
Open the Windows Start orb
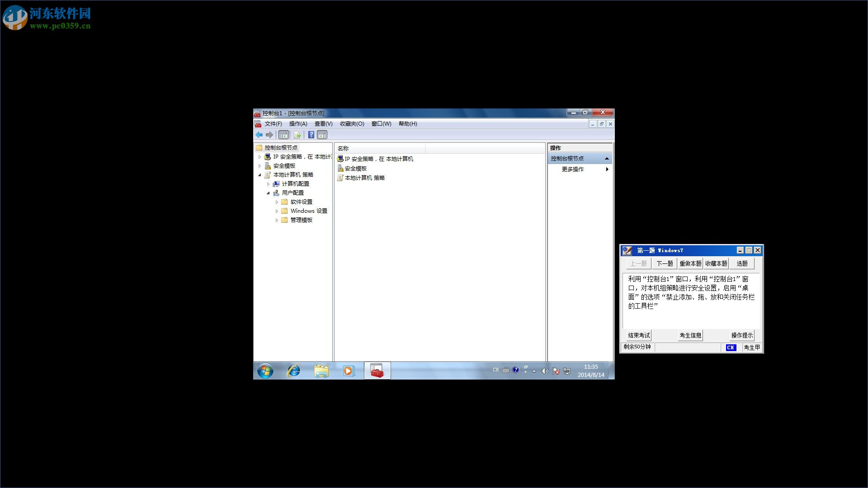click(x=265, y=371)
